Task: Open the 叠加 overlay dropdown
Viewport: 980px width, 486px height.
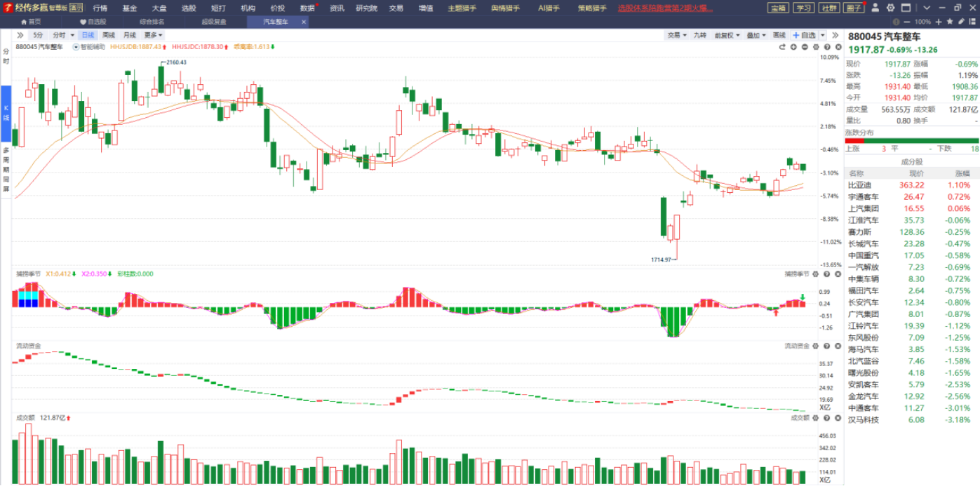Action: click(x=756, y=35)
